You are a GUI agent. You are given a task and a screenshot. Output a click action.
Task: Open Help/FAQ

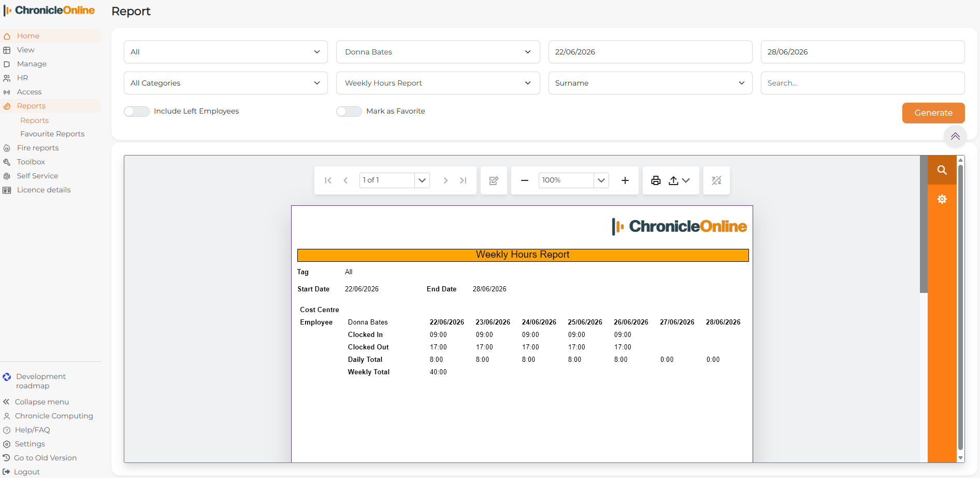pos(27,430)
